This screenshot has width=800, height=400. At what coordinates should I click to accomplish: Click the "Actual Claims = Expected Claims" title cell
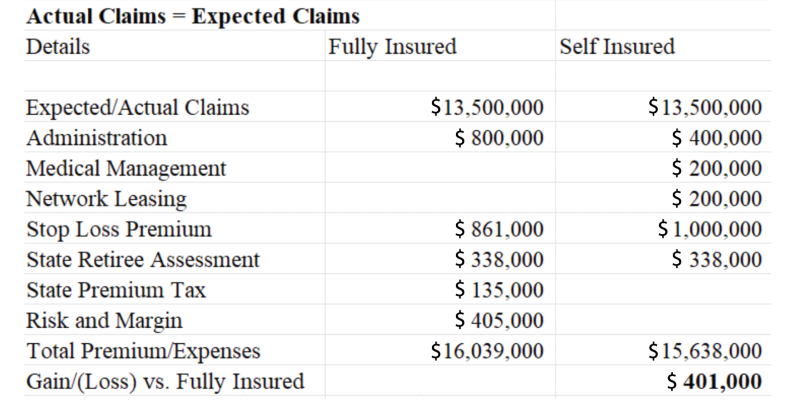[x=193, y=17]
